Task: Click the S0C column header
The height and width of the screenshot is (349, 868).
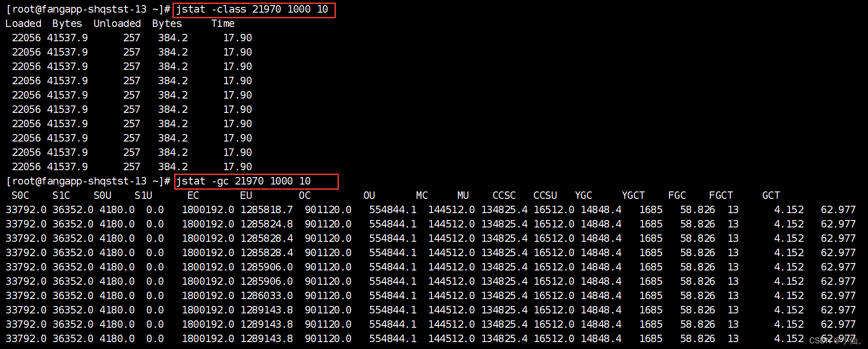Action: [20, 196]
